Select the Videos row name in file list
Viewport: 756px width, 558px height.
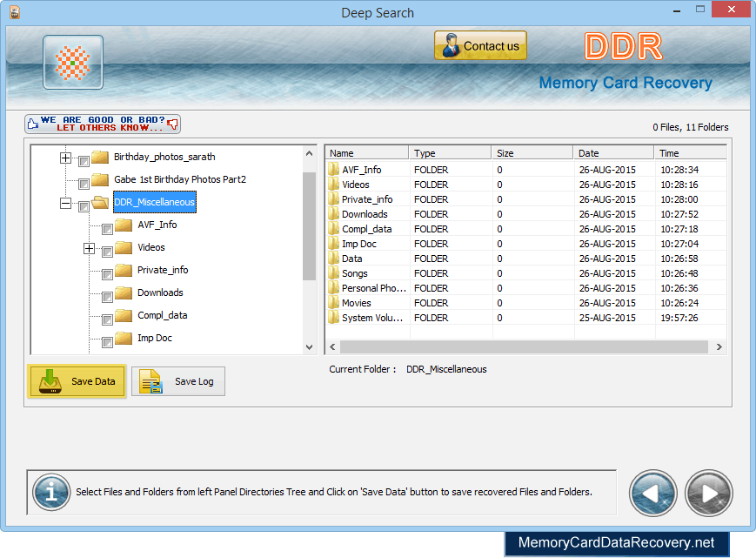coord(355,185)
